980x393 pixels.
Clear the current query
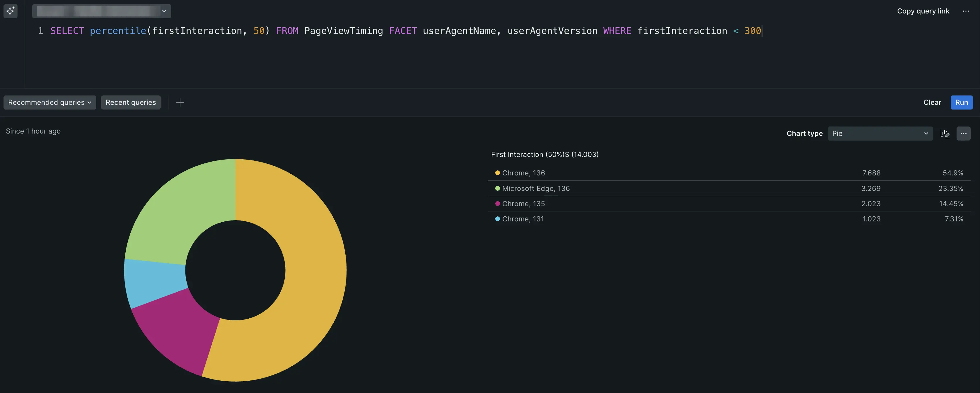[932, 102]
